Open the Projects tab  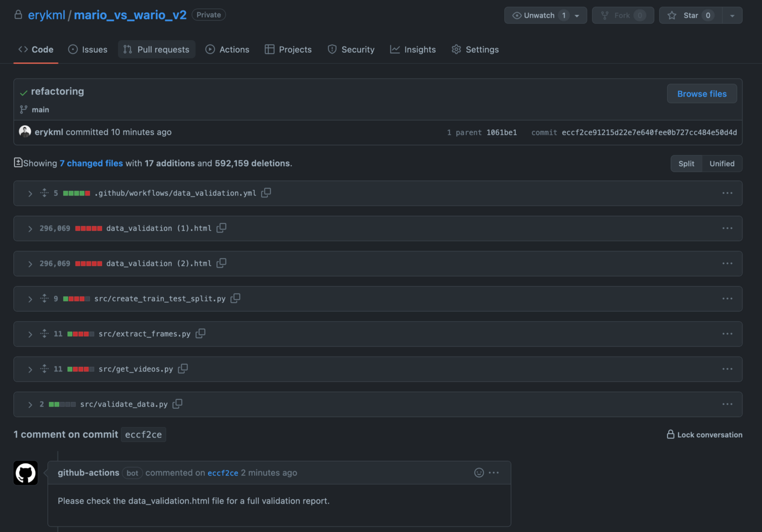pyautogui.click(x=289, y=49)
